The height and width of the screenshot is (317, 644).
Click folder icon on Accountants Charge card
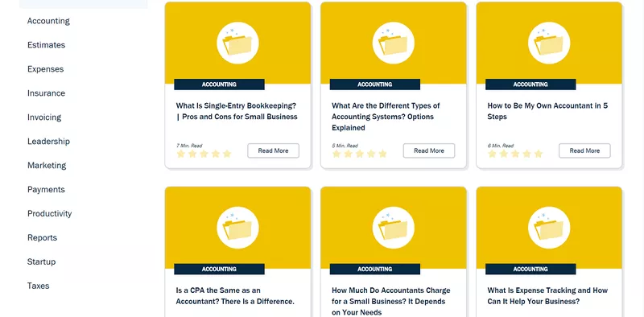[393, 228]
